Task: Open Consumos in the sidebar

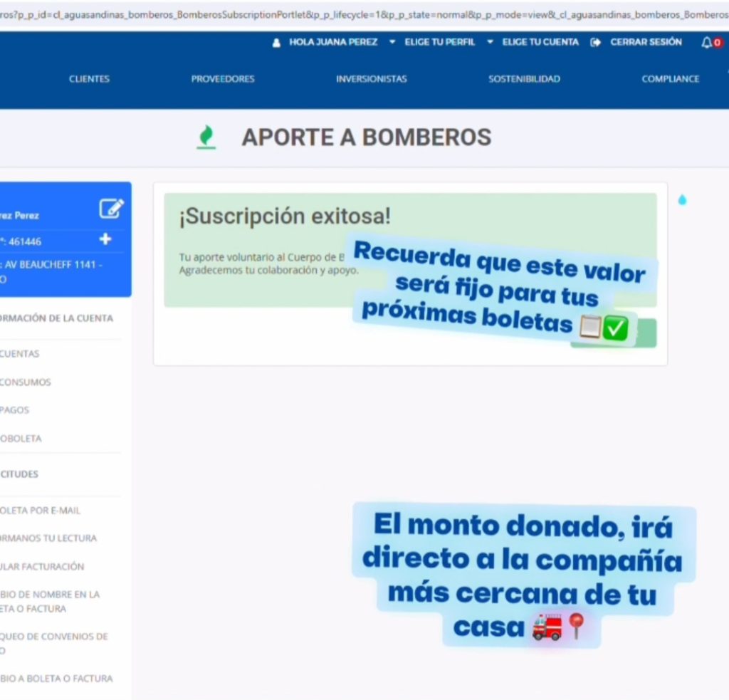Action: point(26,382)
